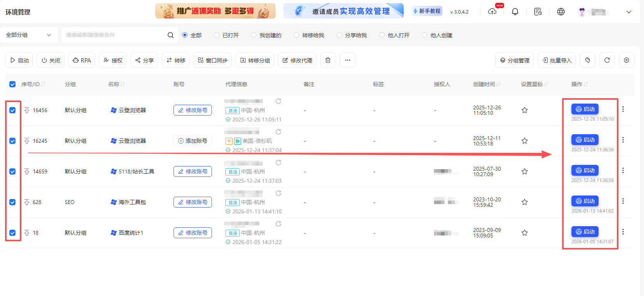Click 修改账号 for environment 14659
644x296 pixels.
click(x=193, y=171)
